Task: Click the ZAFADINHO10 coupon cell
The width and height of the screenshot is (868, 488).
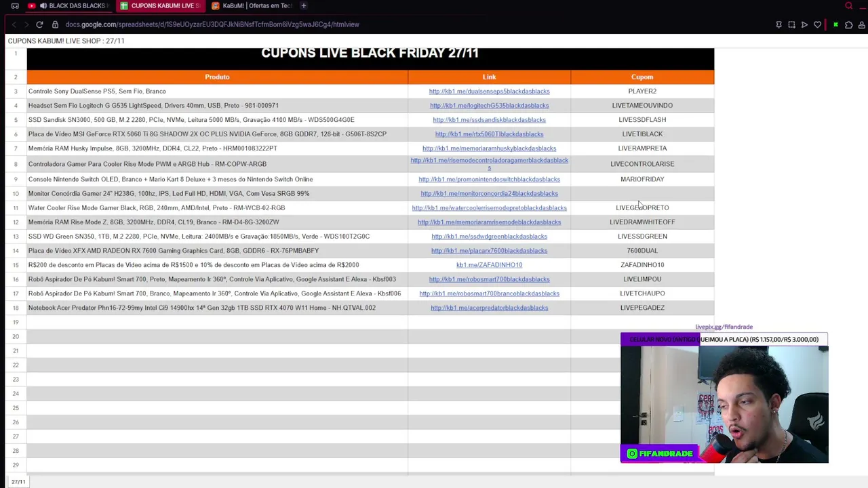Action: [x=642, y=265]
